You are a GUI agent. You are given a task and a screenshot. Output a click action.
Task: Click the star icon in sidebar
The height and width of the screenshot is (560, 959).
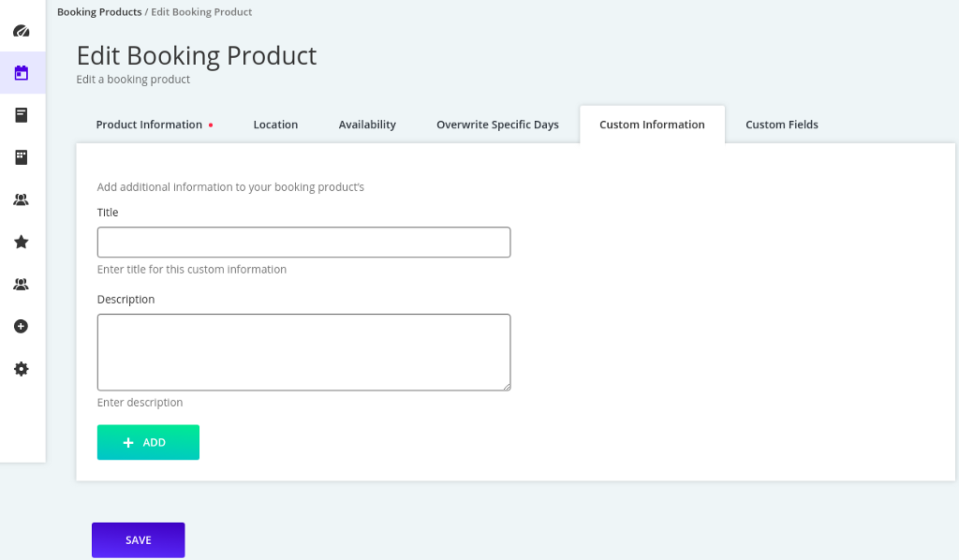21,242
